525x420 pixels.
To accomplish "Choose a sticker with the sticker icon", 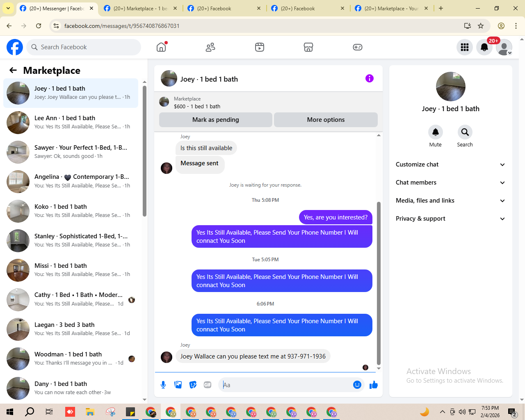I will click(x=193, y=385).
